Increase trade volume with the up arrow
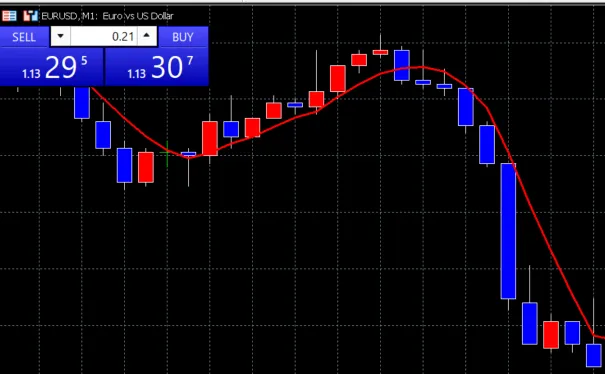 pos(147,36)
